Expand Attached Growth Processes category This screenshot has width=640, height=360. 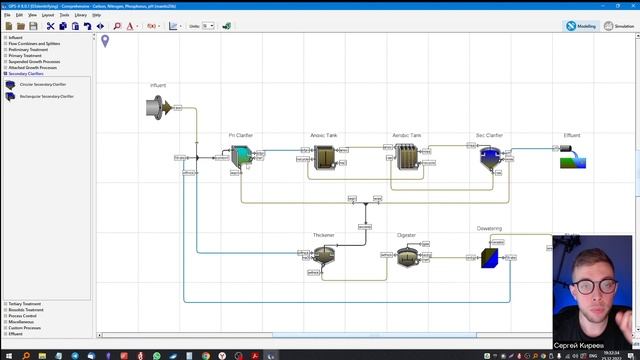6,67
